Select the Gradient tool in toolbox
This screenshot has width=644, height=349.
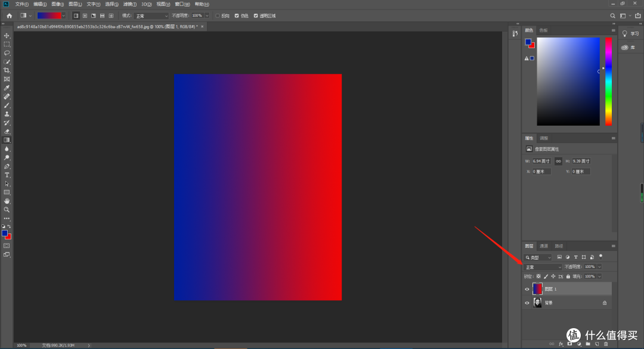pyautogui.click(x=7, y=141)
